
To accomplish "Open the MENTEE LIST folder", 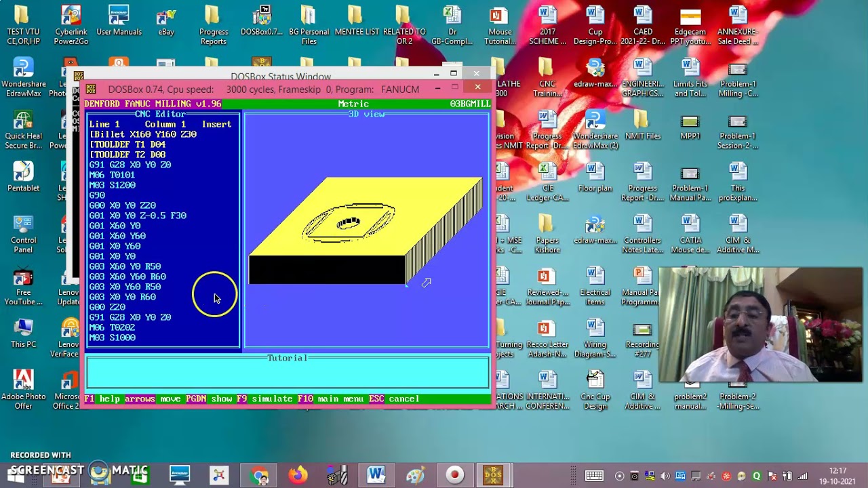I will coord(357,20).
